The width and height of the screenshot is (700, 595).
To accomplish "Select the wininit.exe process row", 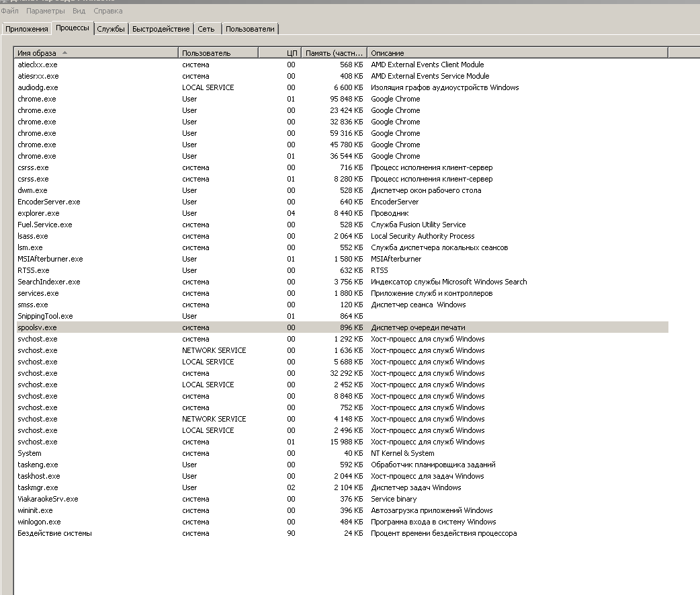I will (343, 510).
